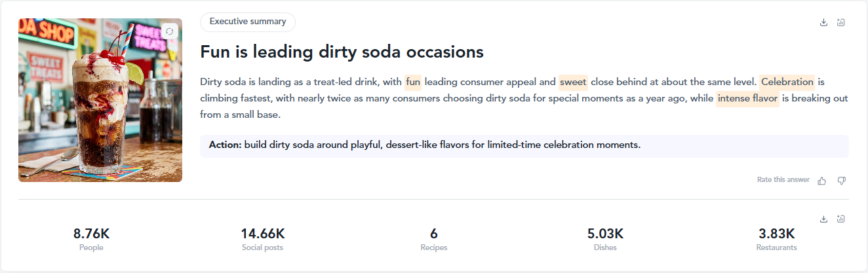Click the highlighted keyword "fun"
The height and width of the screenshot is (273, 868).
point(413,82)
